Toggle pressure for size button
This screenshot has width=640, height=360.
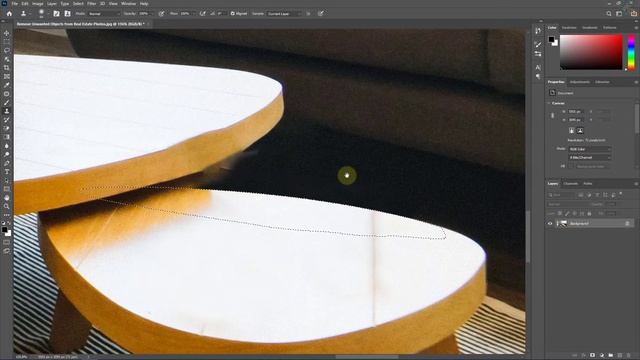(321, 13)
